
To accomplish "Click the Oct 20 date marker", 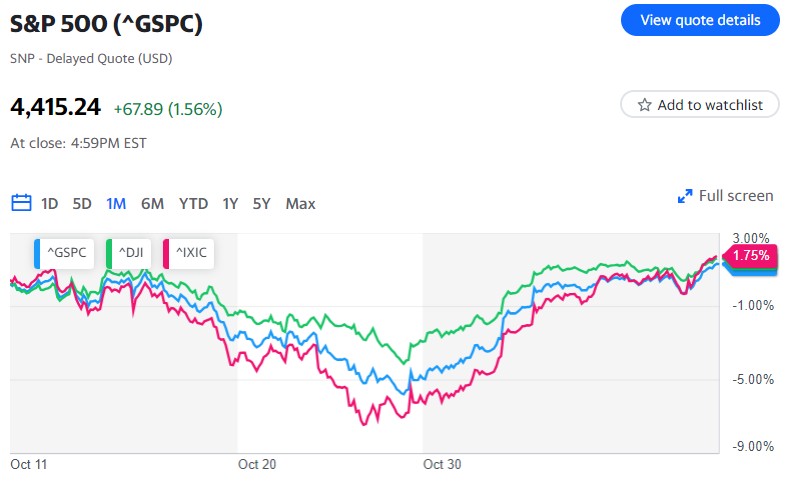I will pos(257,464).
